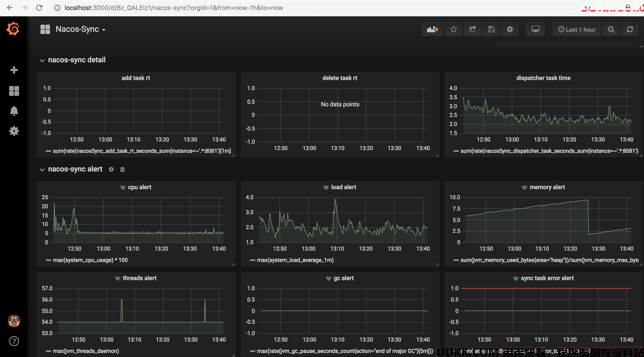
Task: Click the site info icon in address bar
Action: click(57, 8)
